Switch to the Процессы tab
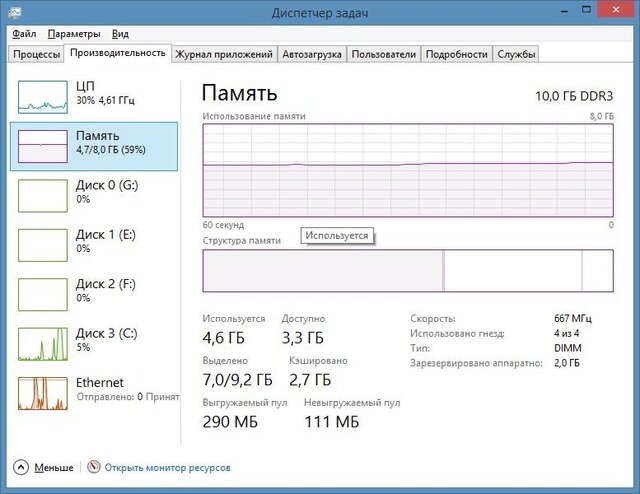This screenshot has height=494, width=640. tap(36, 54)
